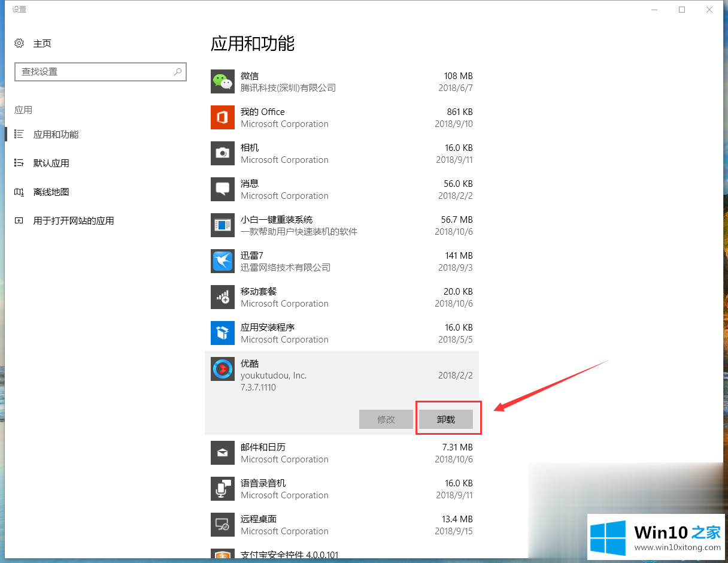
Task: Click the 2018/9/10 install date
Action: click(454, 123)
